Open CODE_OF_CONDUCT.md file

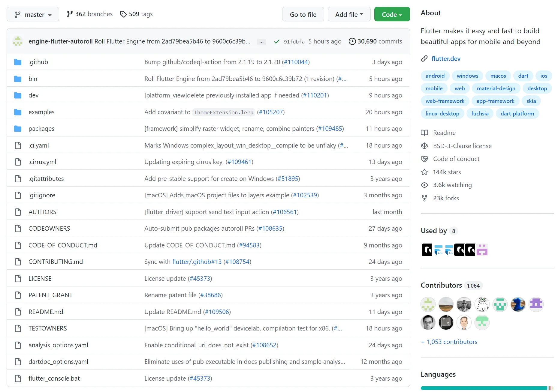[63, 245]
